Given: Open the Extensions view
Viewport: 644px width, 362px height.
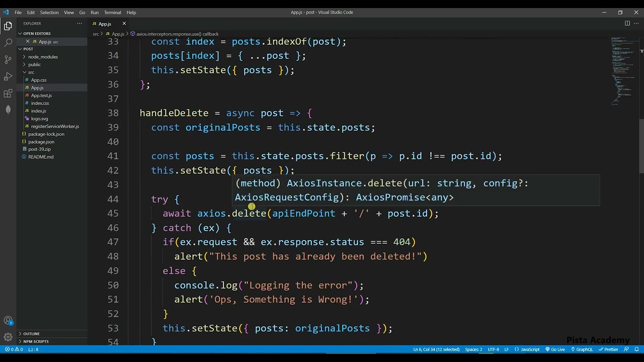Looking at the screenshot, I should [8, 94].
